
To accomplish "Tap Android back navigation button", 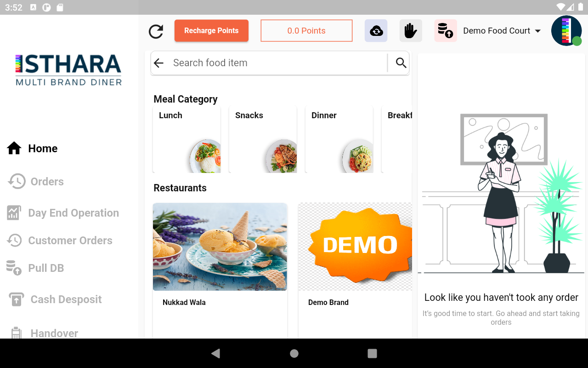I will [x=215, y=353].
